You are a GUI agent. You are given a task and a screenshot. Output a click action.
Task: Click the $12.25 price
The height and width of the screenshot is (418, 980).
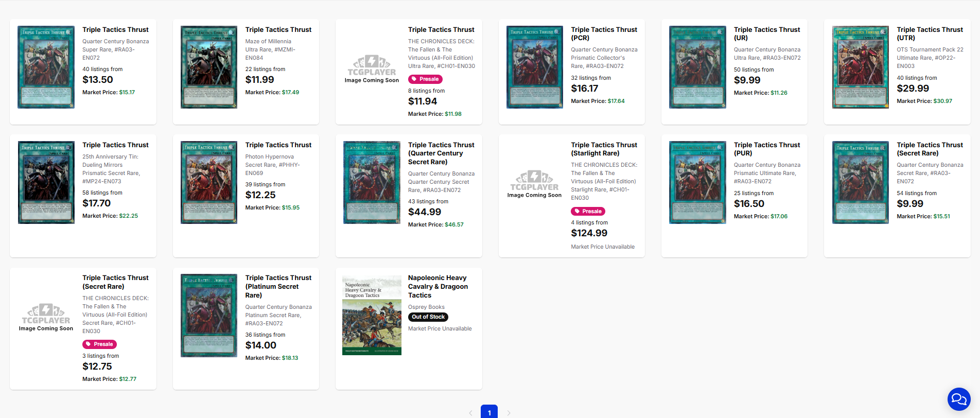[260, 195]
